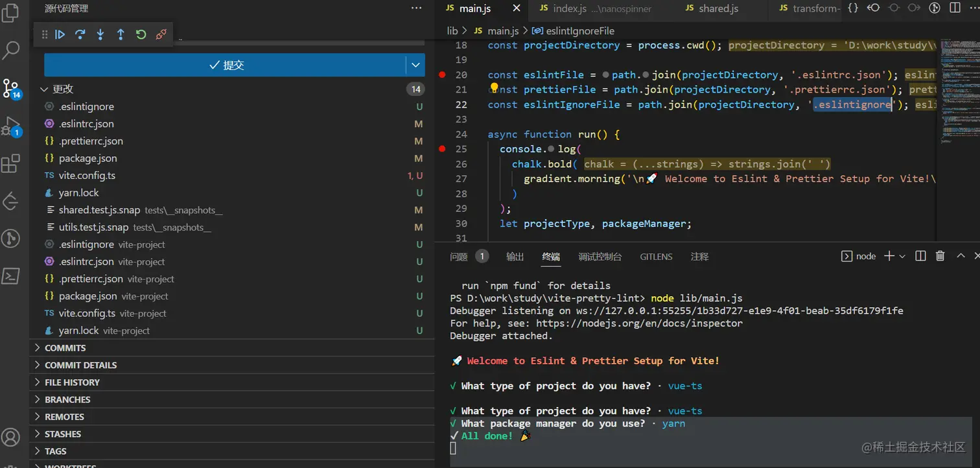This screenshot has width=980, height=468.
Task: Open utils.test.js.snap in changes list
Action: (232, 228)
